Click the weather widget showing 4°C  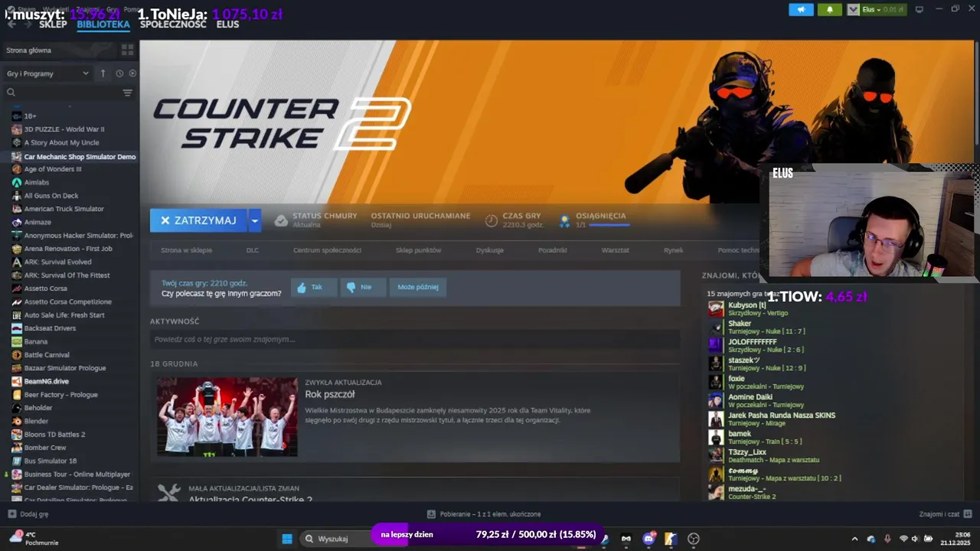click(x=33, y=538)
